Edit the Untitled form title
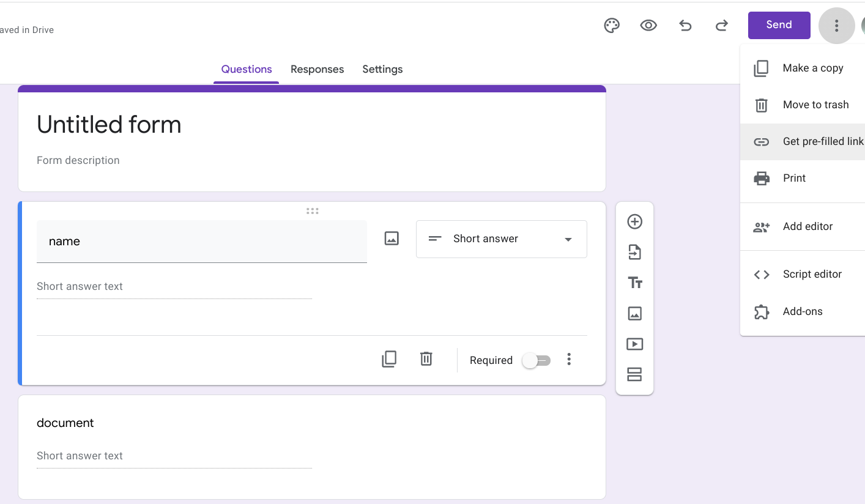This screenshot has height=504, width=865. click(109, 125)
